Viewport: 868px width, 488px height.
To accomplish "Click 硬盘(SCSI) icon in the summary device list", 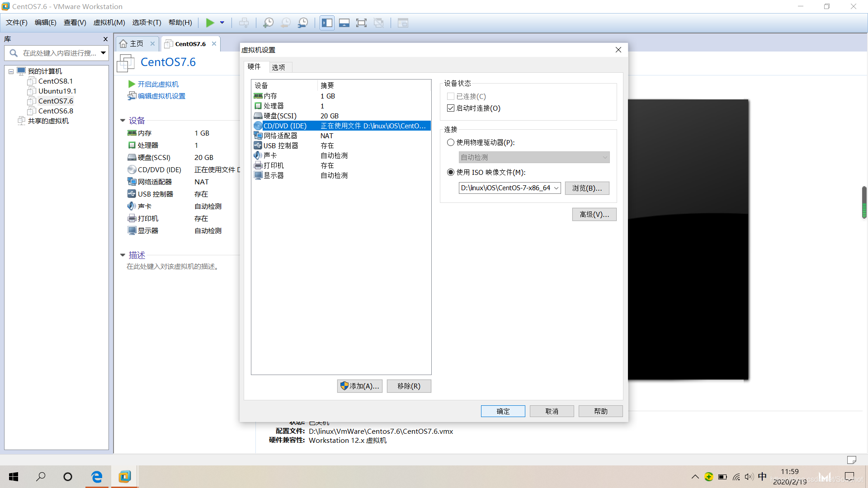I will tap(132, 158).
